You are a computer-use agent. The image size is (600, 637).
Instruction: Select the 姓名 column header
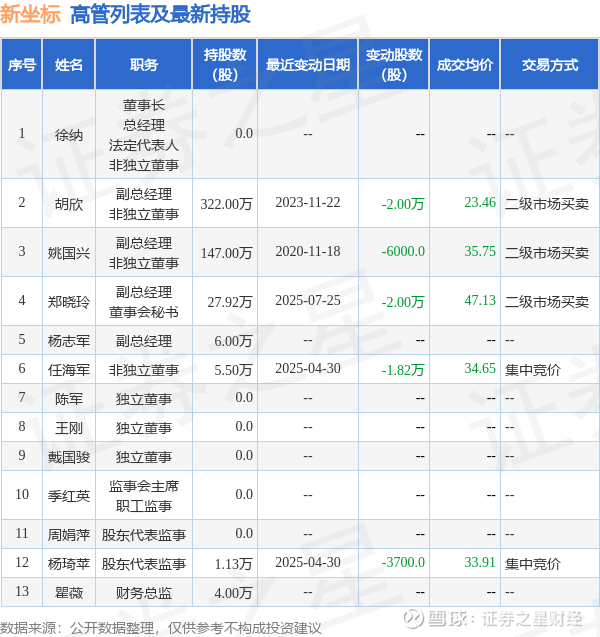[69, 64]
